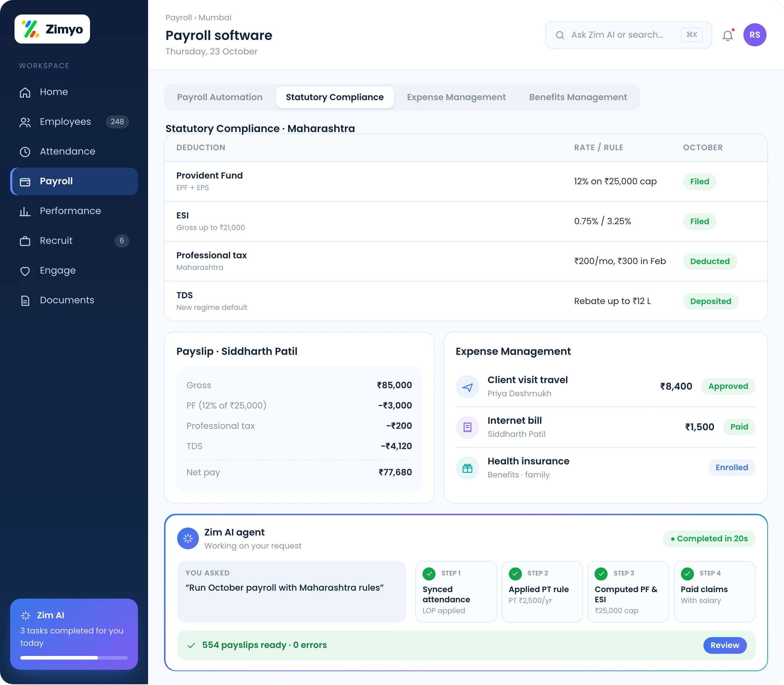The image size is (784, 685).
Task: Switch to Expense Management tab
Action: tap(456, 98)
